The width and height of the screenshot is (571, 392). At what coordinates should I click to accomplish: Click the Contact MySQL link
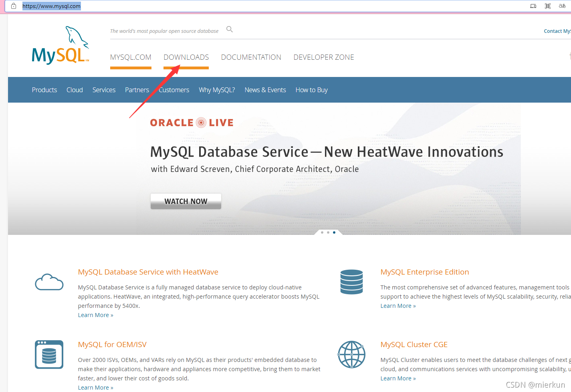(x=557, y=31)
